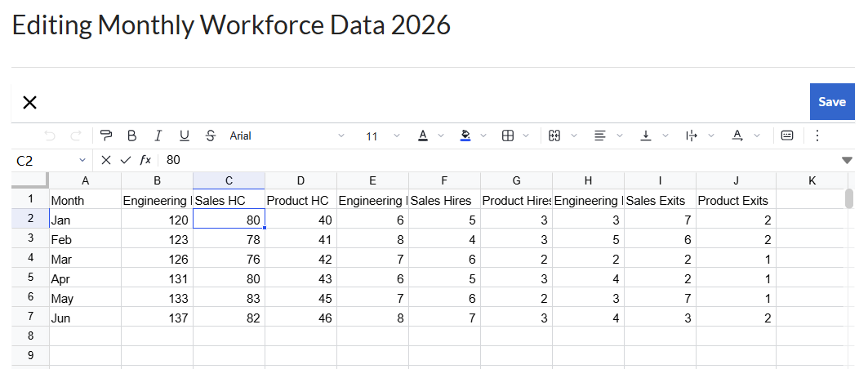Expand the formula bar with the triangle
Image resolution: width=868 pixels, height=369 pixels.
(x=847, y=161)
